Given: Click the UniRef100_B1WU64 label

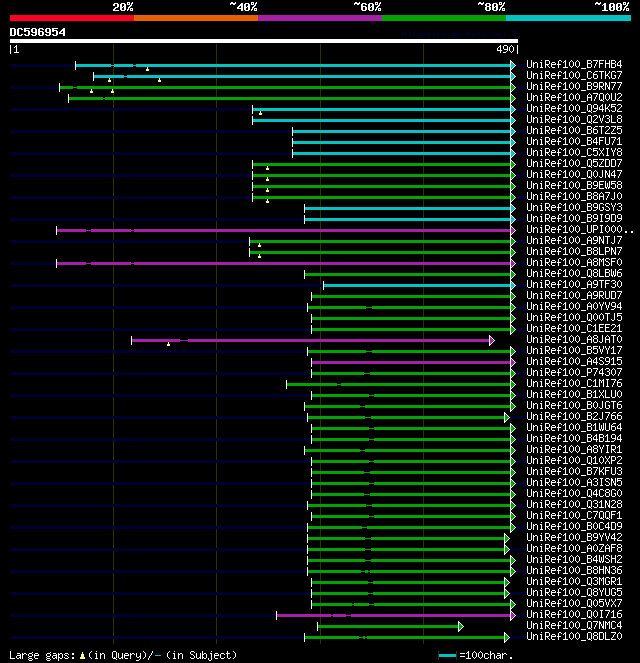Looking at the screenshot, I should (574, 427).
